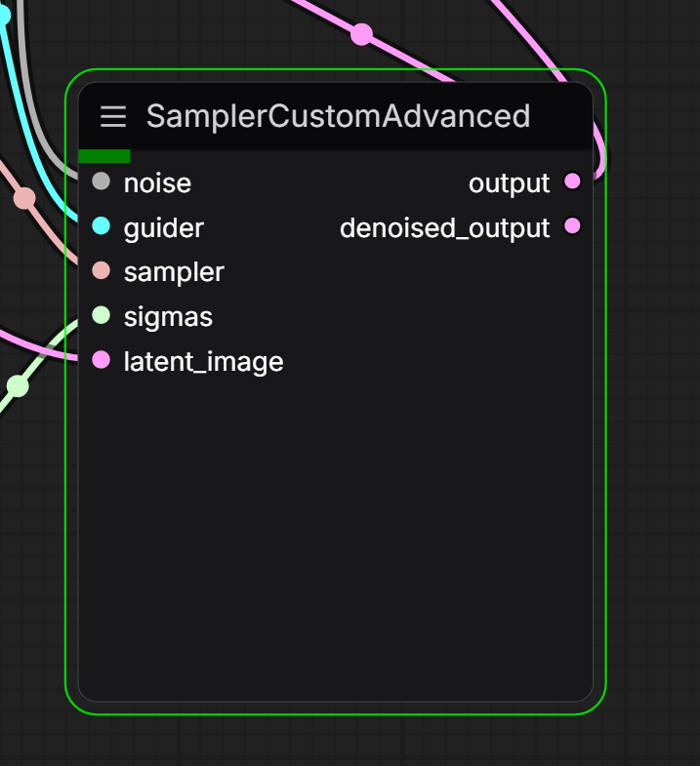Click the cyan guider input socket

click(102, 226)
